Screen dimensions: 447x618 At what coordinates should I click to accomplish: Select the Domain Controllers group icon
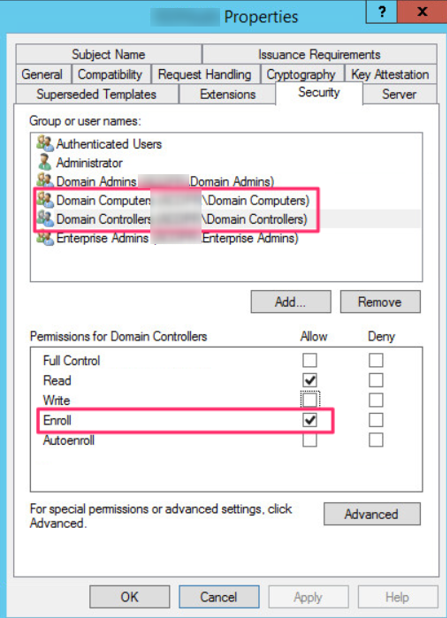coord(45,219)
